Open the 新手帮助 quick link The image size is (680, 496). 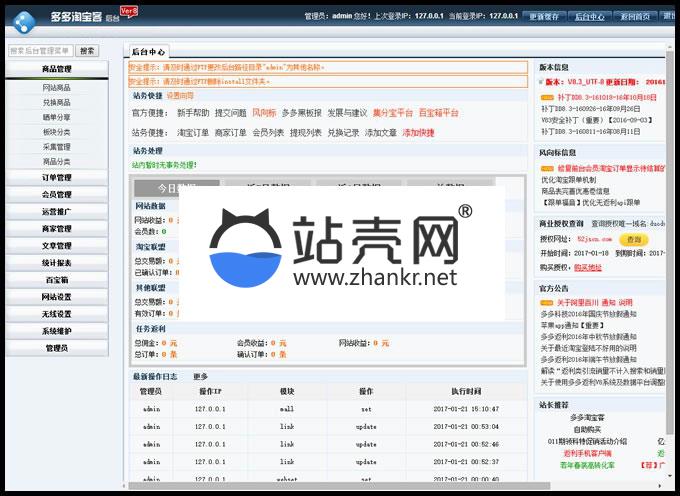click(193, 113)
